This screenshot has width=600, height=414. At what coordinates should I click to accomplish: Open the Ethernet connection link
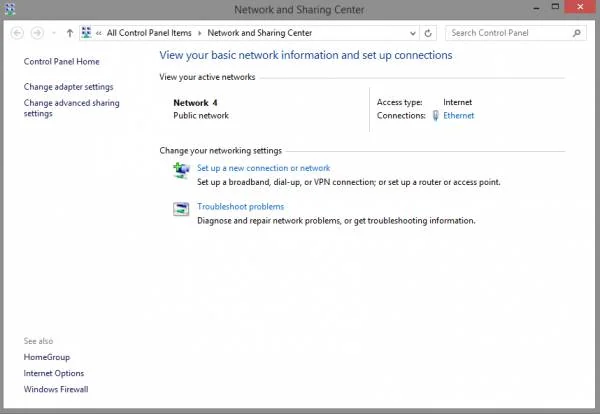click(x=458, y=116)
